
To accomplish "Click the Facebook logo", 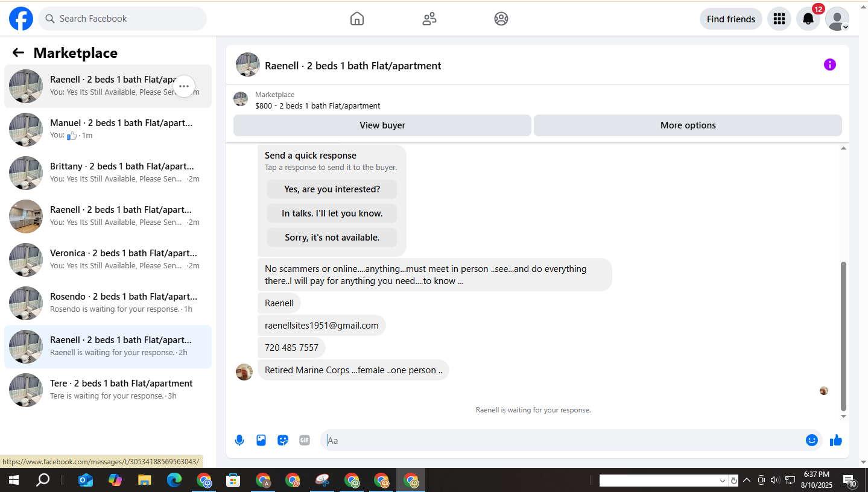I will click(x=21, y=19).
